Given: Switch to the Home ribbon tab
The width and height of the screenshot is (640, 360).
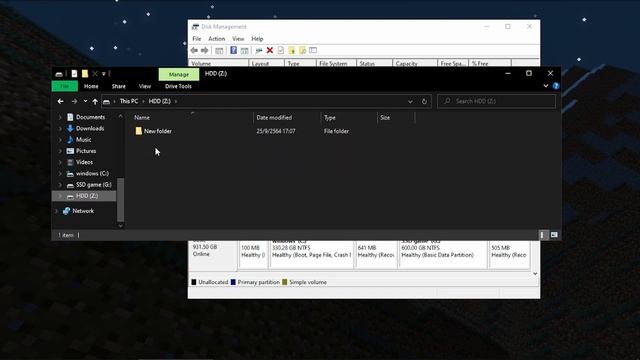Looking at the screenshot, I should point(91,86).
